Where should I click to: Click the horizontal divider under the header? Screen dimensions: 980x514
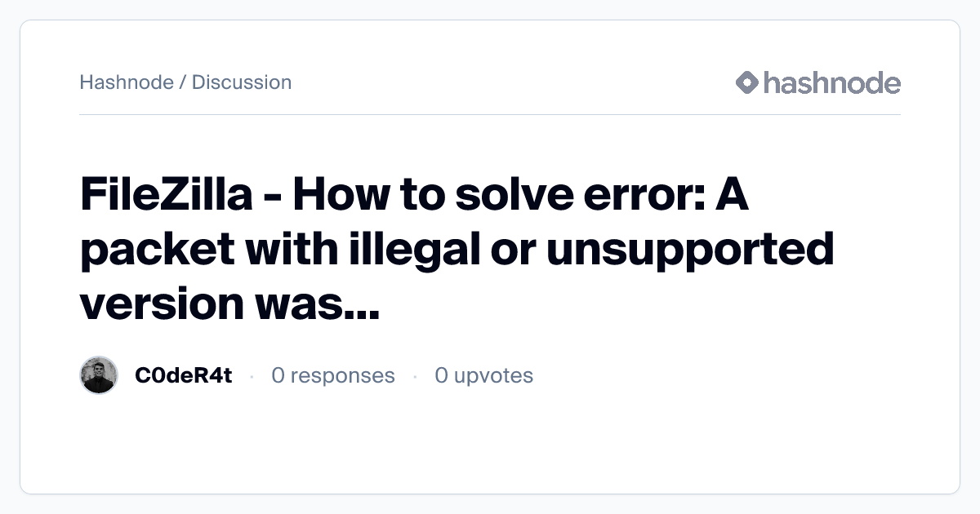[490, 115]
